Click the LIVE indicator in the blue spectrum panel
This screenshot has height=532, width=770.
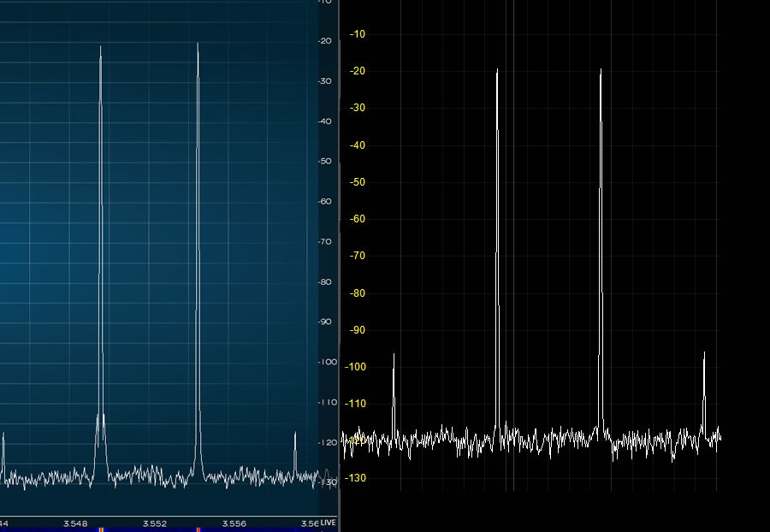(328, 523)
